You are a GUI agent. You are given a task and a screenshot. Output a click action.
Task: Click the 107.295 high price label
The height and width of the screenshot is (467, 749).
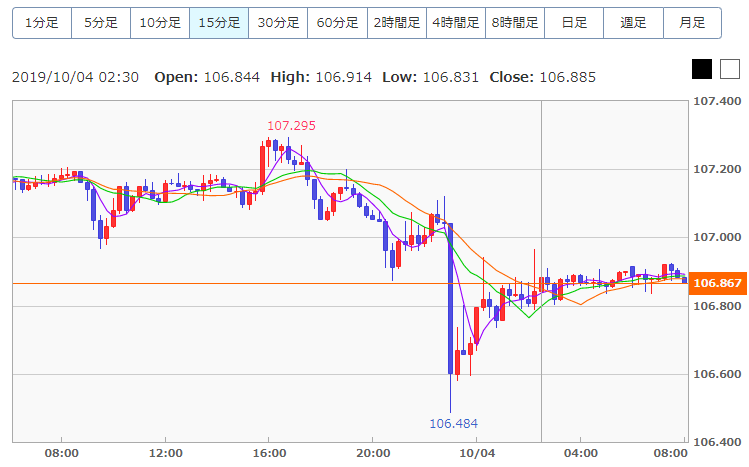tap(291, 126)
